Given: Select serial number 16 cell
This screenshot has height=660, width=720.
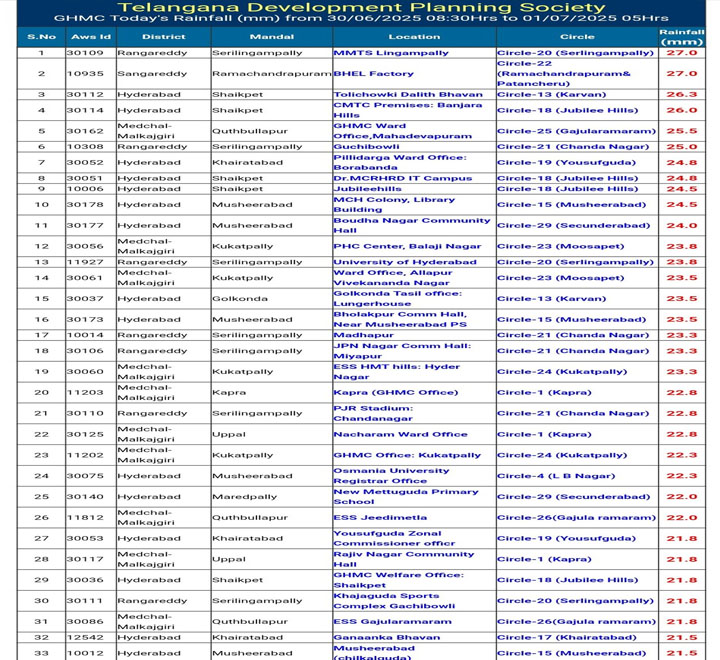Looking at the screenshot, I should [x=41, y=319].
